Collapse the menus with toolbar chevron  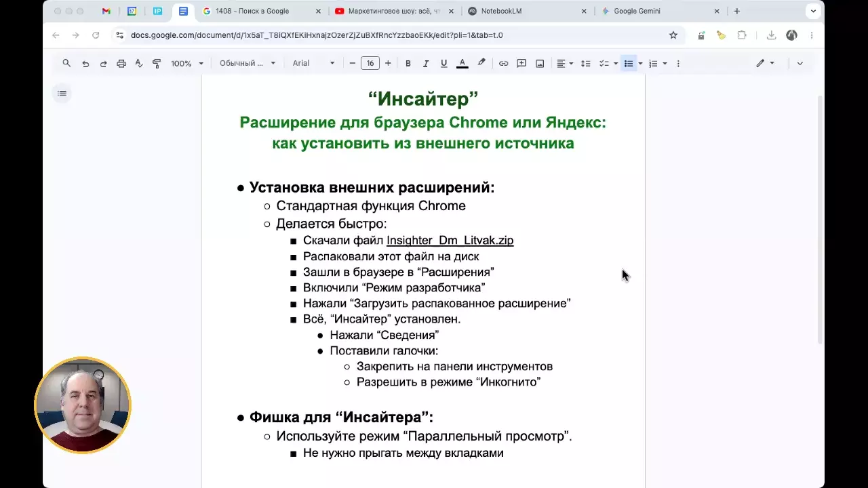(800, 64)
